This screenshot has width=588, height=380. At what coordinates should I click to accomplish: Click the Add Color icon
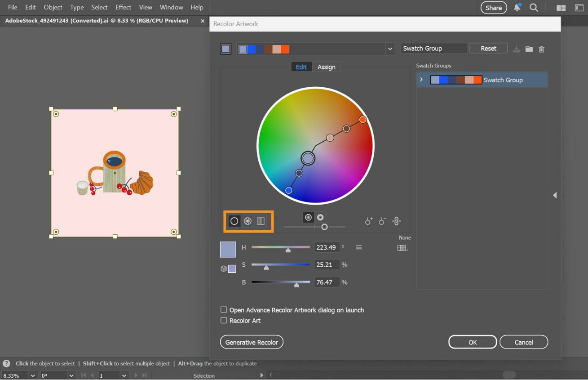(368, 221)
